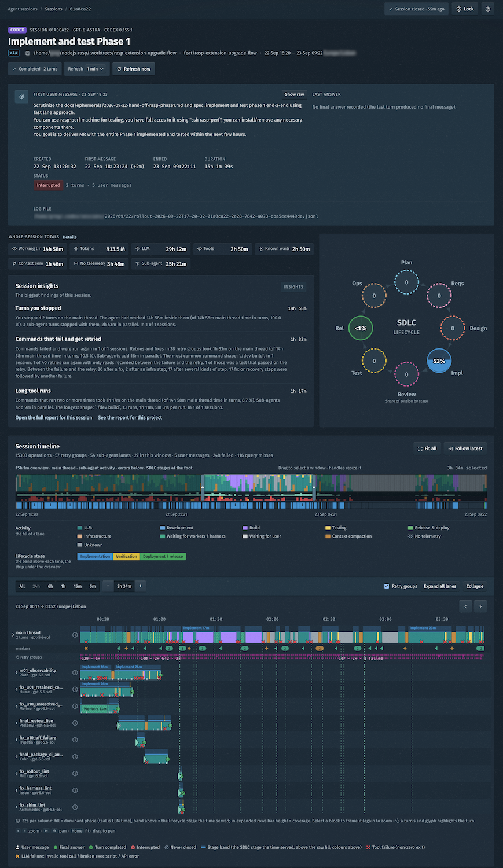Image resolution: width=503 pixels, height=868 pixels.
Task: Pan timeline left with the previous arrow
Action: pos(466,606)
